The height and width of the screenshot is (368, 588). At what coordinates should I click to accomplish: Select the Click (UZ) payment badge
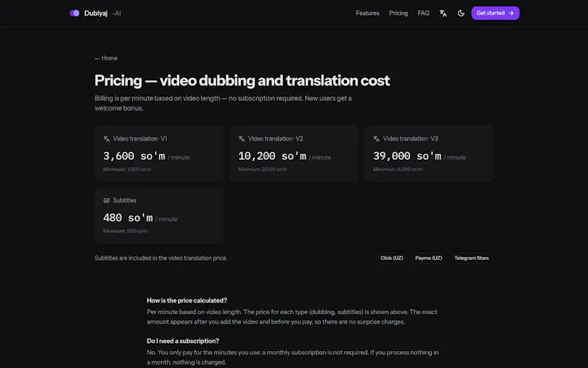pos(392,258)
